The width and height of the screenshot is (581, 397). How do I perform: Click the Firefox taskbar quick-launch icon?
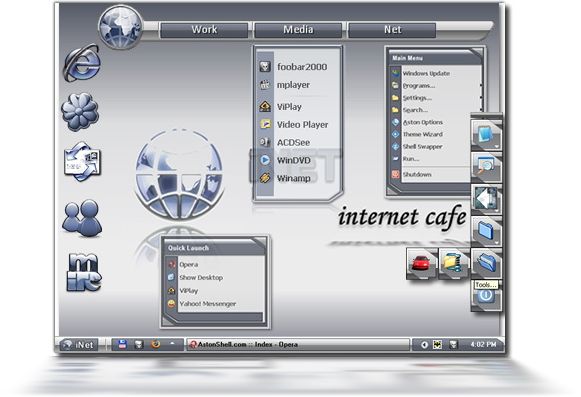point(156,345)
